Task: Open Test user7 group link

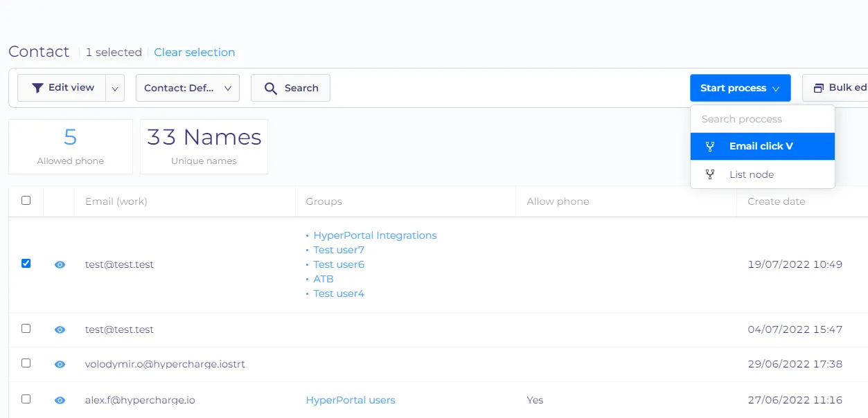Action: [x=339, y=250]
